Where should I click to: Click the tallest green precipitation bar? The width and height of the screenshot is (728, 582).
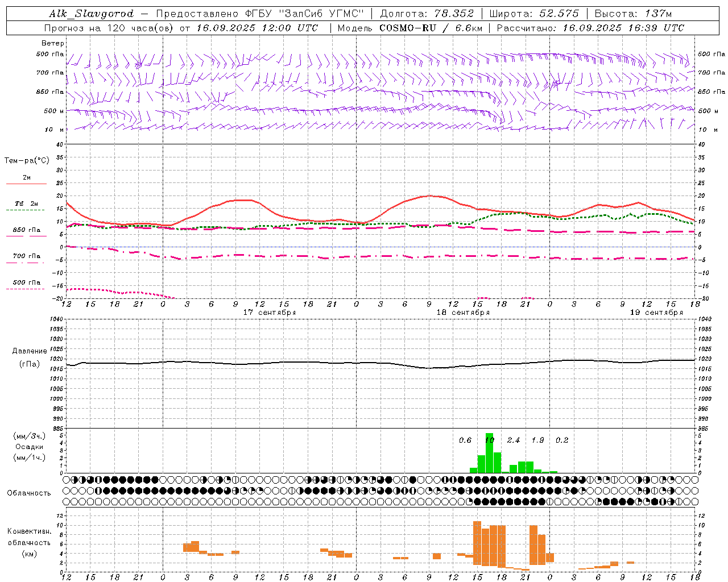(489, 453)
